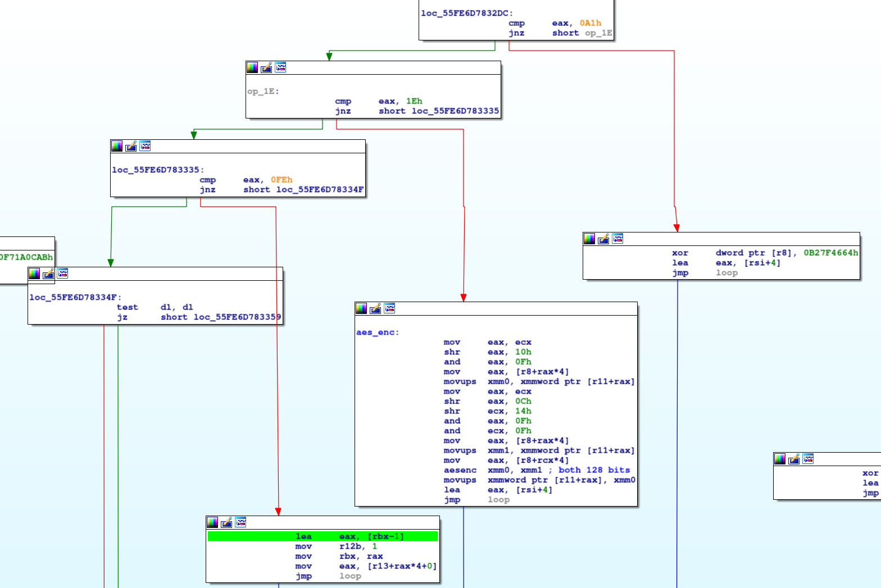The width and height of the screenshot is (881, 588).
Task: Click group-nodes icon on the aes_enc block
Action: (x=389, y=308)
